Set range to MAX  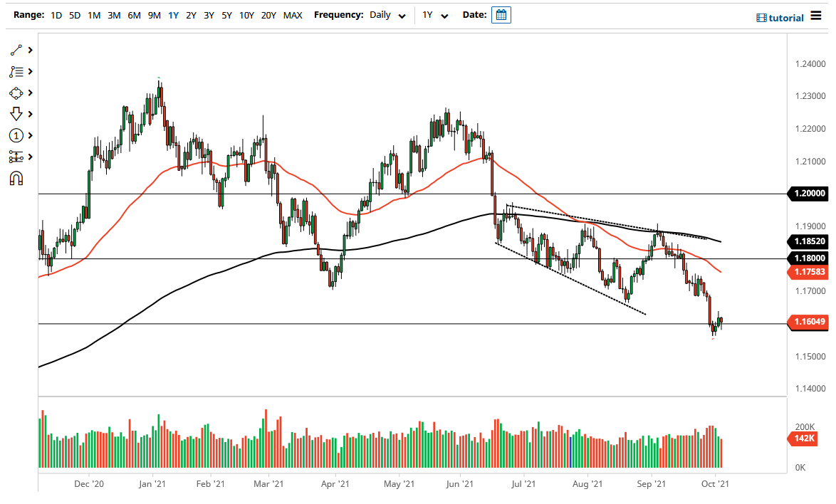click(293, 16)
